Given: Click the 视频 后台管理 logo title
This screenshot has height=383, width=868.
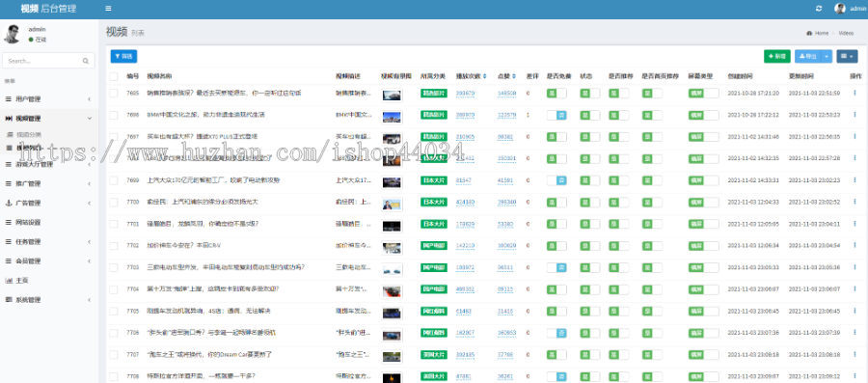Looking at the screenshot, I should pyautogui.click(x=49, y=9).
